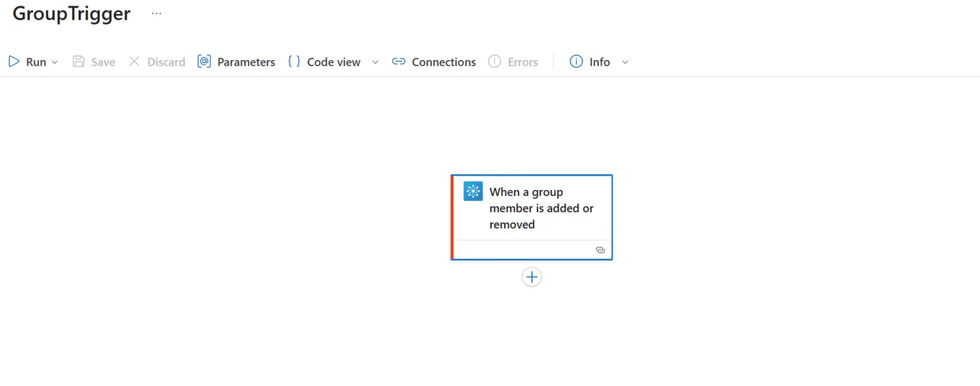This screenshot has height=386, width=980.
Task: Click the link icon on trigger card
Action: coord(600,250)
